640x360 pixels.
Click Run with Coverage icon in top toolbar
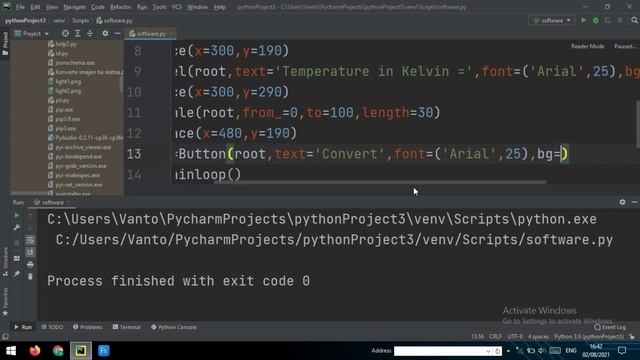(x=608, y=20)
